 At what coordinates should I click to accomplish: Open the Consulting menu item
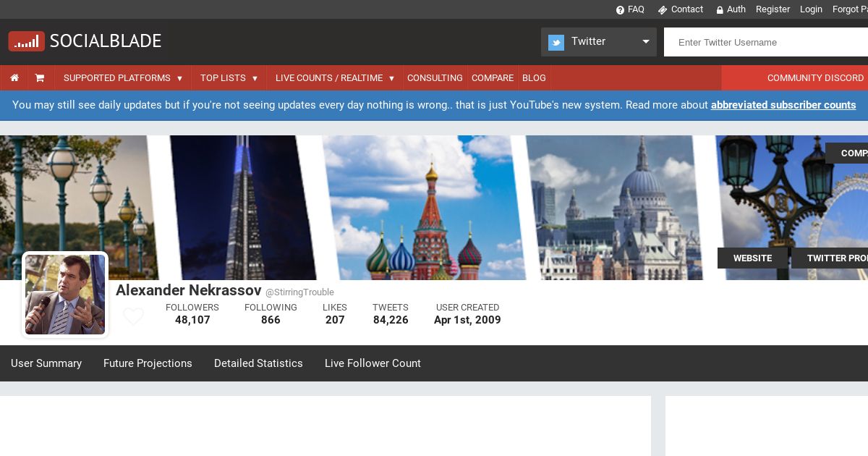coord(435,77)
